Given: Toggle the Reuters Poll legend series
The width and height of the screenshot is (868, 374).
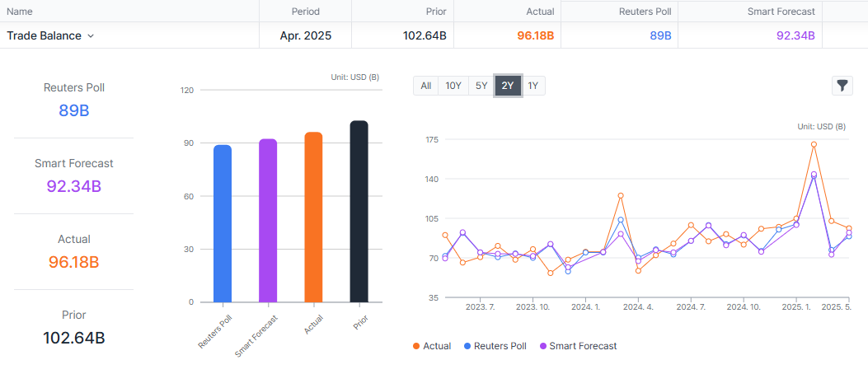Looking at the screenshot, I should click(x=495, y=346).
